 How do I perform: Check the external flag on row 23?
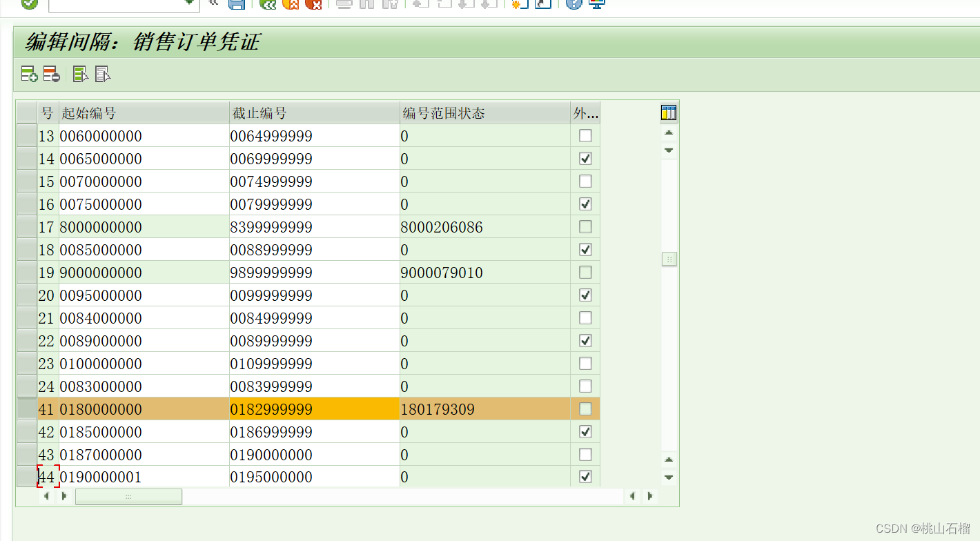[x=585, y=363]
